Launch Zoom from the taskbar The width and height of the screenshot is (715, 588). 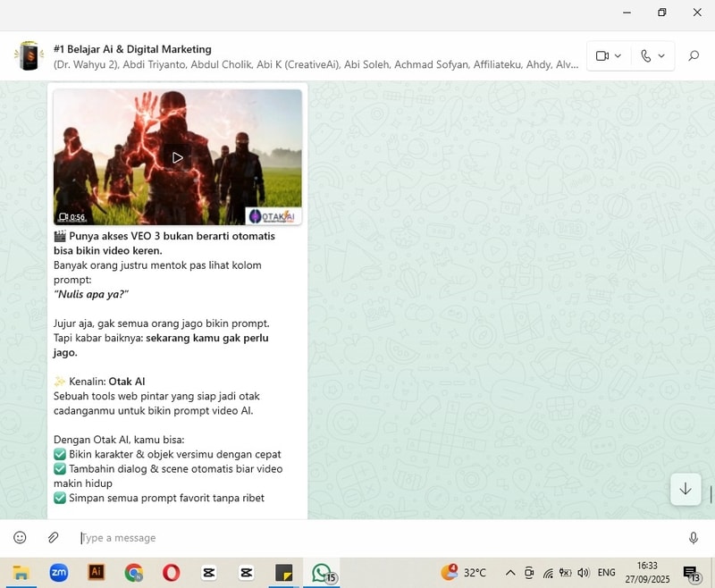click(59, 573)
